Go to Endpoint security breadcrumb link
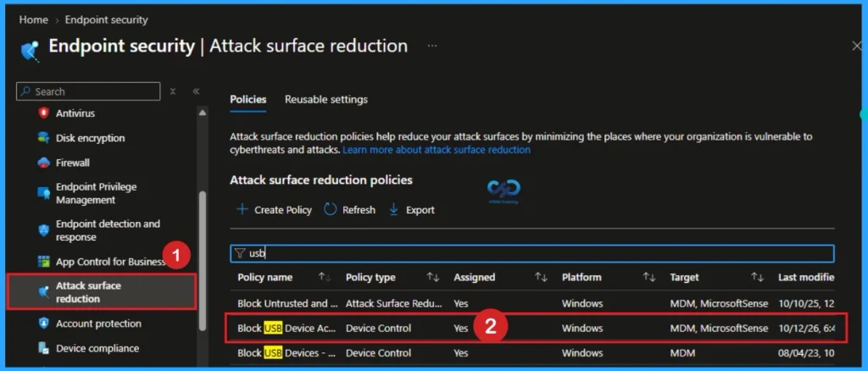This screenshot has height=371, width=868. pos(106,19)
